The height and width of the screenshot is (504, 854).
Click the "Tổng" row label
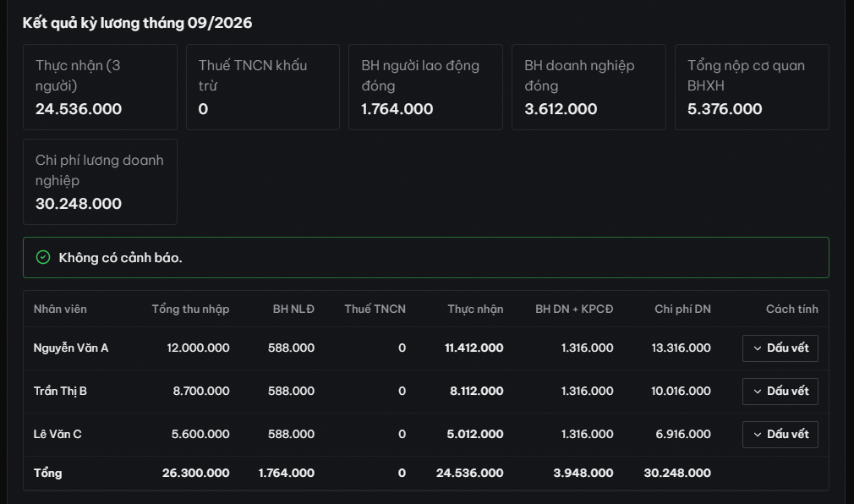point(48,473)
